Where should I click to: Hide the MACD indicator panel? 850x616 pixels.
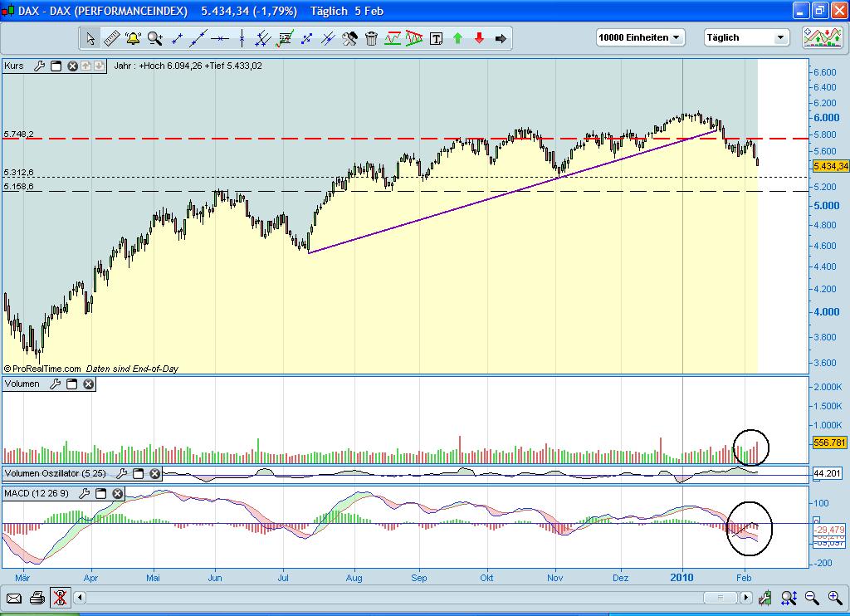[116, 494]
